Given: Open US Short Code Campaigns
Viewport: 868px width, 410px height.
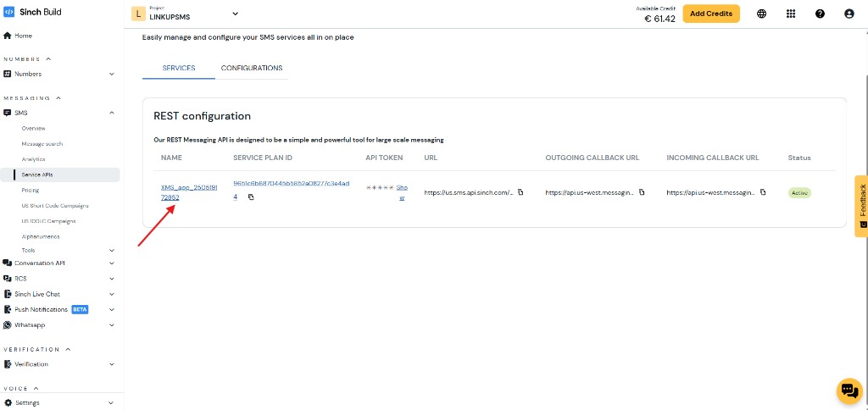Looking at the screenshot, I should [x=55, y=206].
